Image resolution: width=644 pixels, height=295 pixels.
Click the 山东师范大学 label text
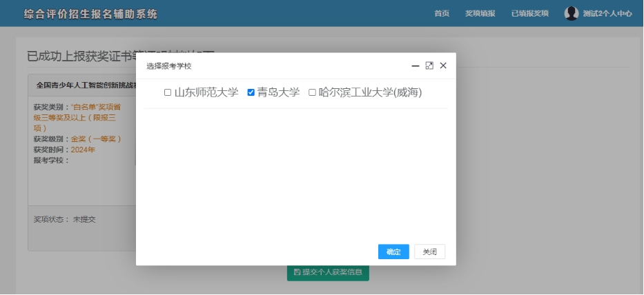click(x=206, y=92)
